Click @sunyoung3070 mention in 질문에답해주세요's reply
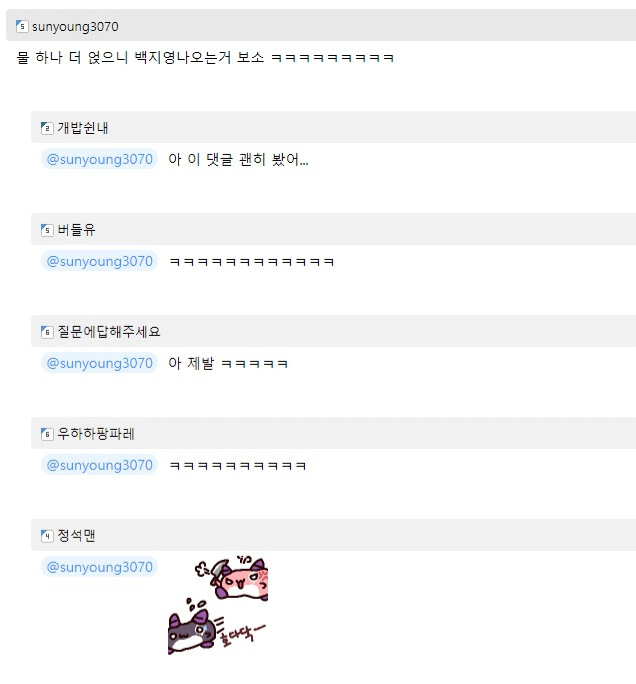Viewport: 636px width, 684px height. pyautogui.click(x=99, y=363)
